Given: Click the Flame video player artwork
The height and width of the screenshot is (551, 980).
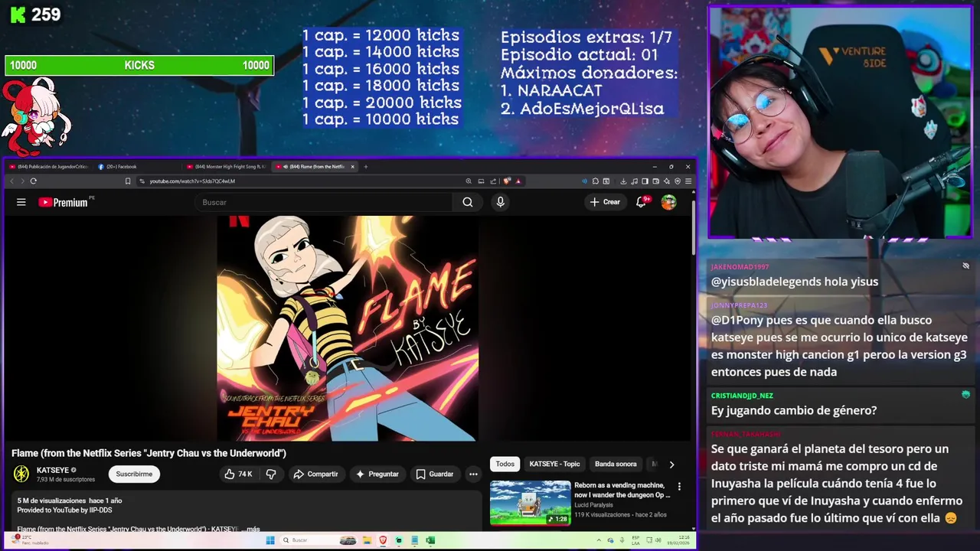Looking at the screenshot, I should click(348, 328).
